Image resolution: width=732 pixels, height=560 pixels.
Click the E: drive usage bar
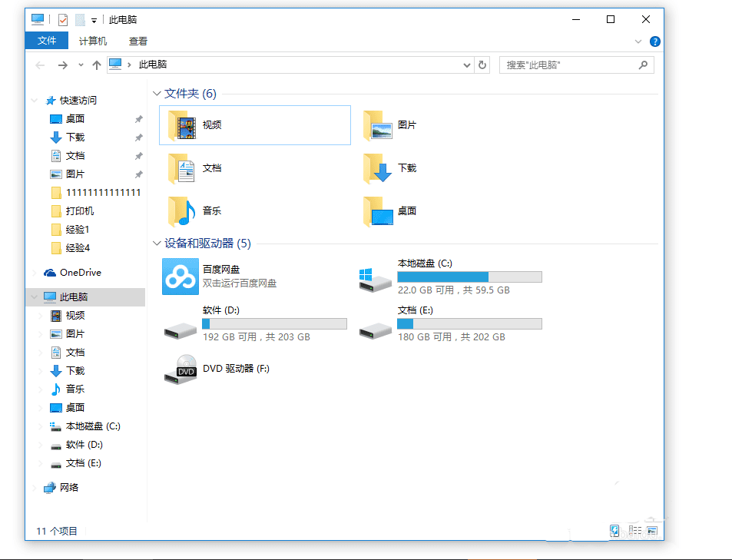pyautogui.click(x=469, y=323)
